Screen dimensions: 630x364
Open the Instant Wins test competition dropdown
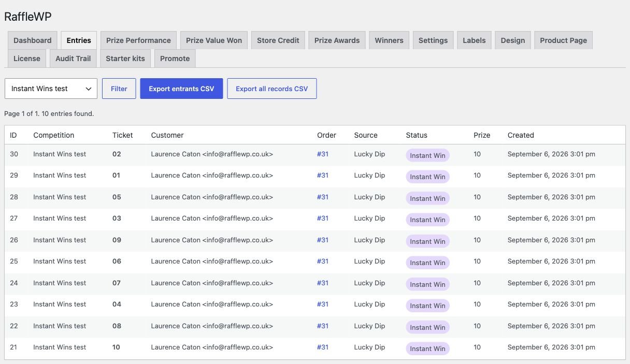coord(51,89)
